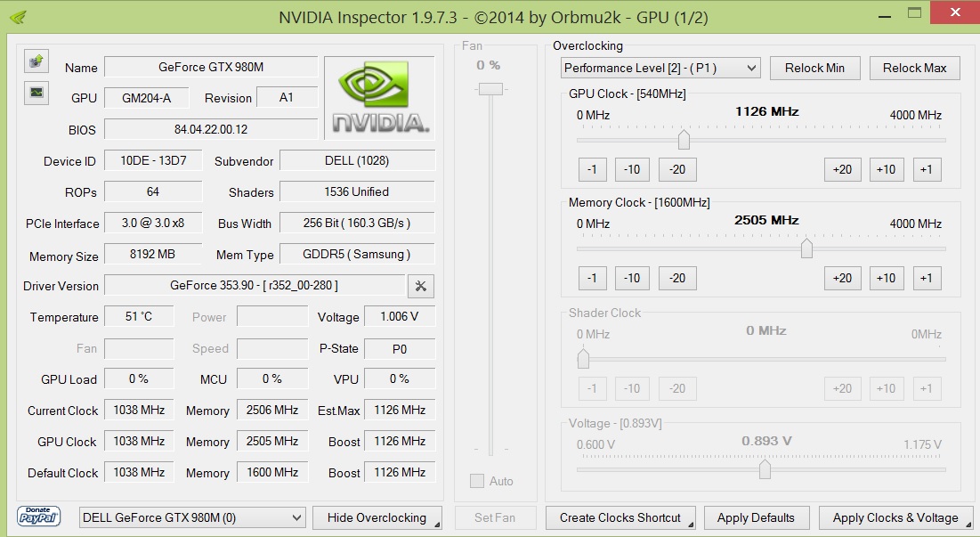This screenshot has width=980, height=537.
Task: Maximize the NVIDIA Inspector window
Action: tap(914, 13)
